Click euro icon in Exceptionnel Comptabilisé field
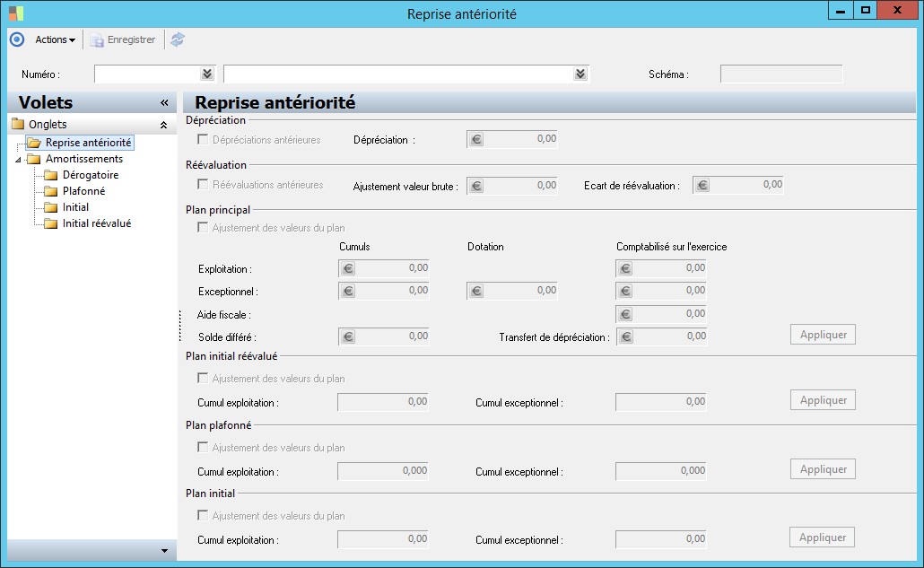Image resolution: width=924 pixels, height=568 pixels. [x=625, y=291]
